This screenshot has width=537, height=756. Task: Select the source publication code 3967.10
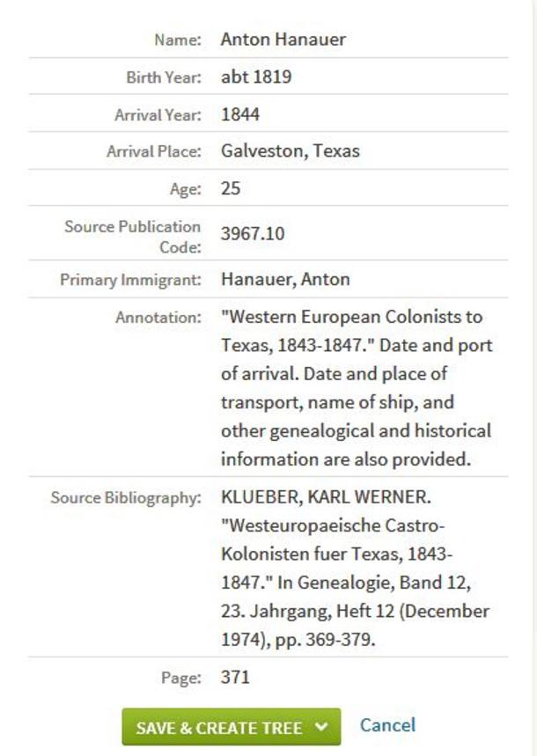[253, 234]
